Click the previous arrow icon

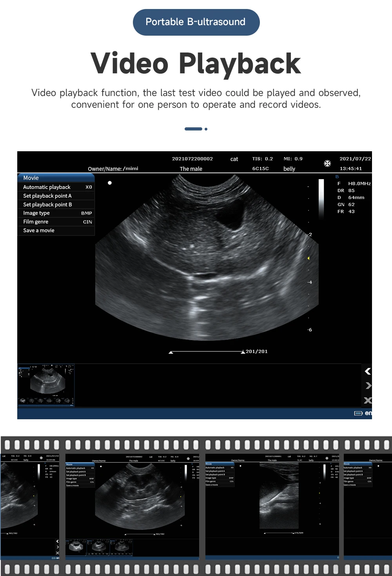368,371
